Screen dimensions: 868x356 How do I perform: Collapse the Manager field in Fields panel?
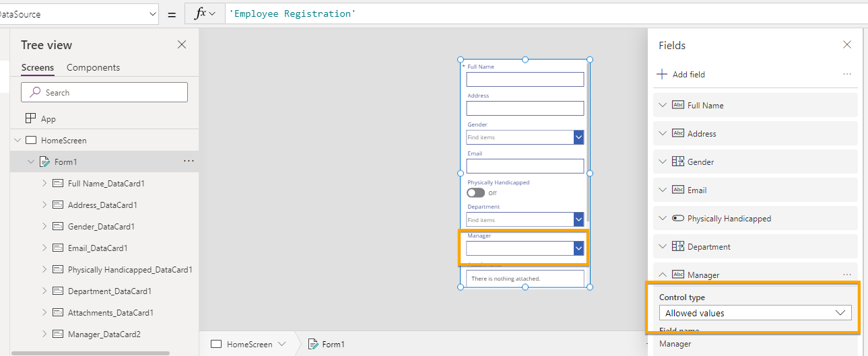pos(663,275)
